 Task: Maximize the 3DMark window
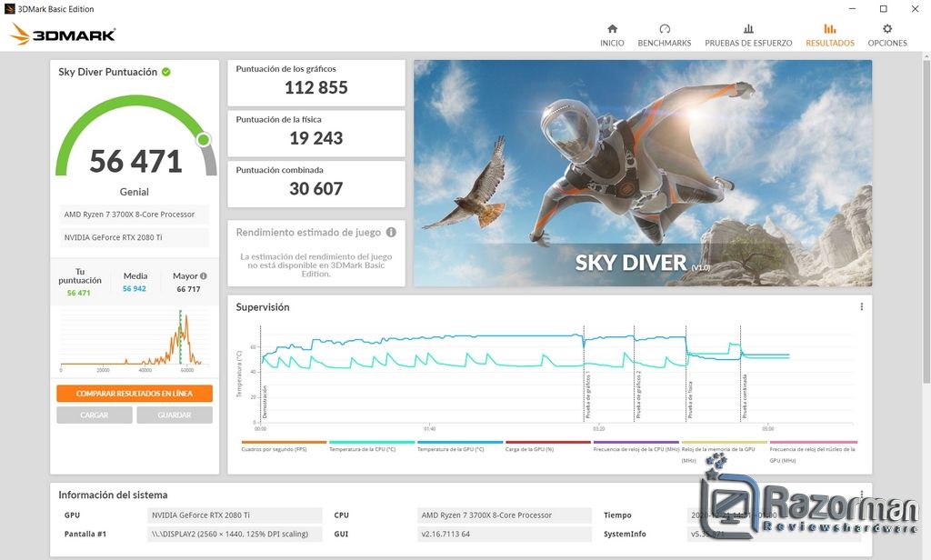[x=884, y=9]
